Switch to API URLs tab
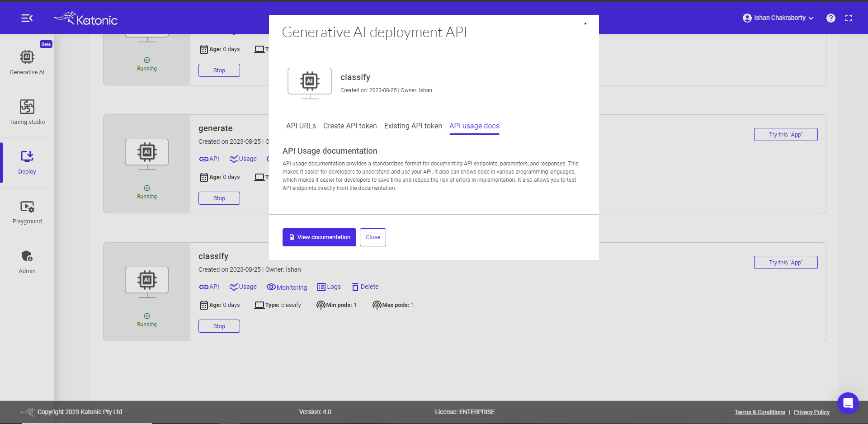 pos(301,126)
